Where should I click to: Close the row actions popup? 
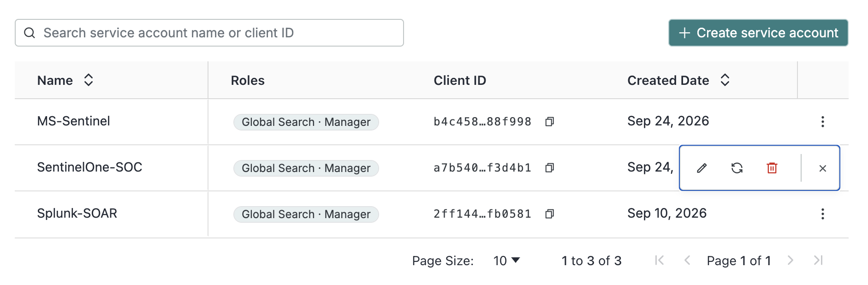click(x=822, y=168)
